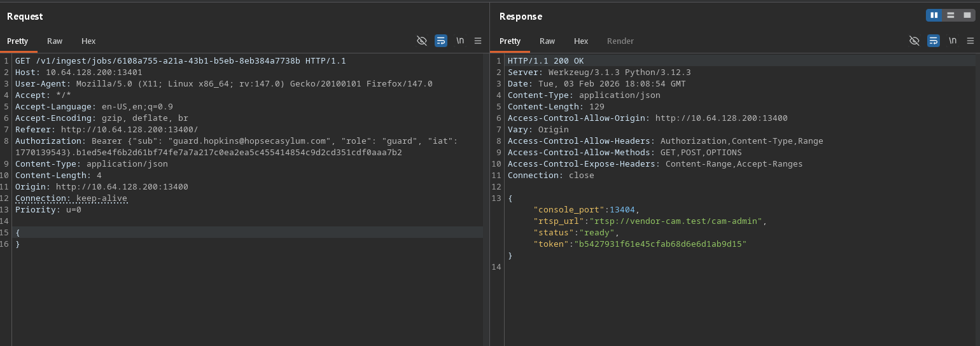The height and width of the screenshot is (346, 980).
Task: Click the GET request line in editor
Action: click(180, 61)
